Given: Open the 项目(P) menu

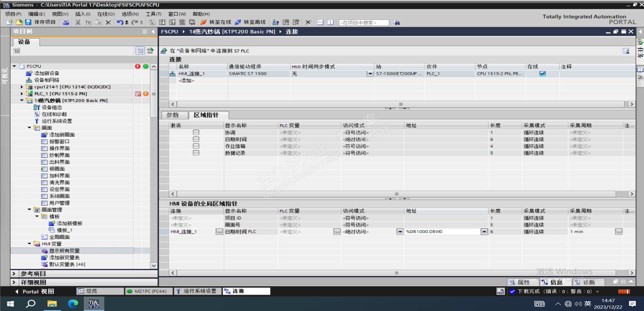Looking at the screenshot, I should tap(13, 14).
